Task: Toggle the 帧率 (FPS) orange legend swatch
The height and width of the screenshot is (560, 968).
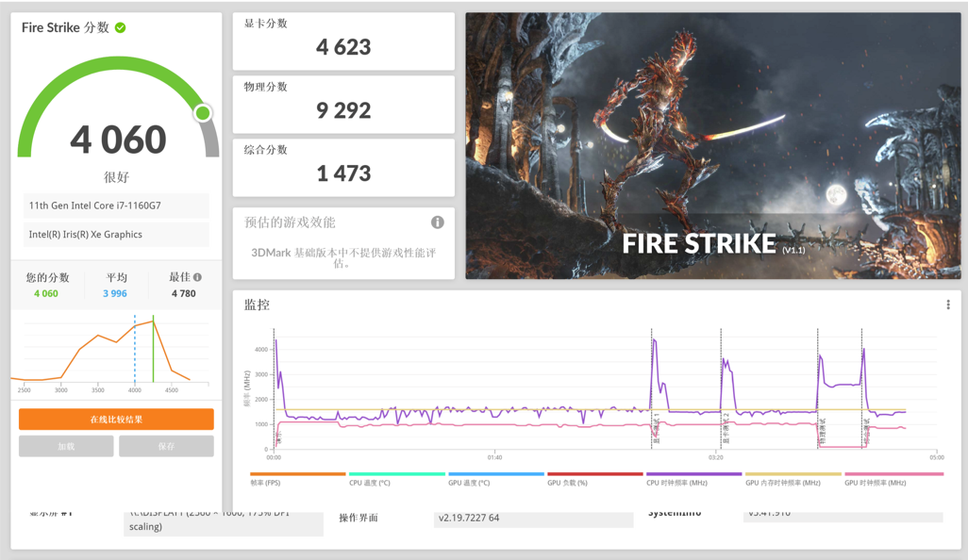Action: coord(297,473)
